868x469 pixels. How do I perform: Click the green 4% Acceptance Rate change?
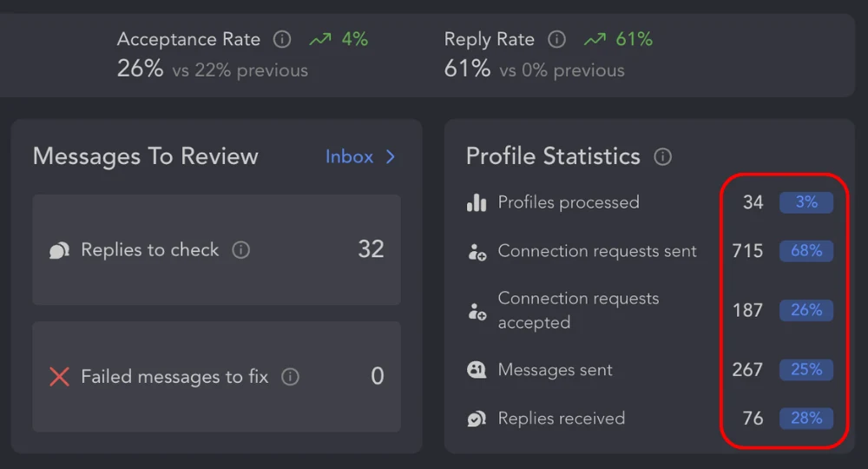point(355,39)
